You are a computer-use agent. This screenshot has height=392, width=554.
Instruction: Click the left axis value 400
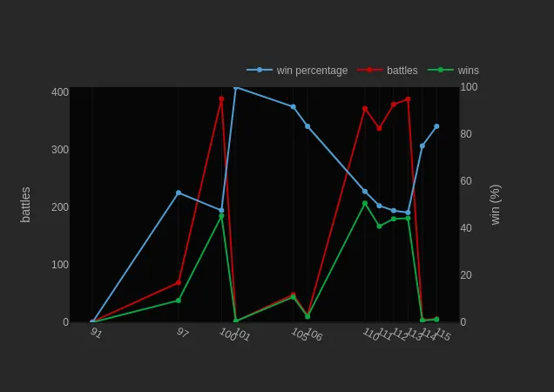click(x=60, y=92)
